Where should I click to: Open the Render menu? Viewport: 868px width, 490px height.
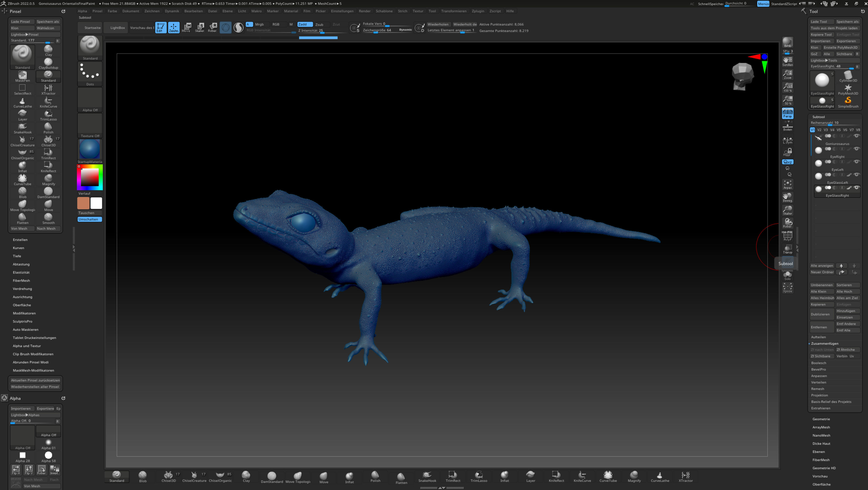[x=364, y=11]
